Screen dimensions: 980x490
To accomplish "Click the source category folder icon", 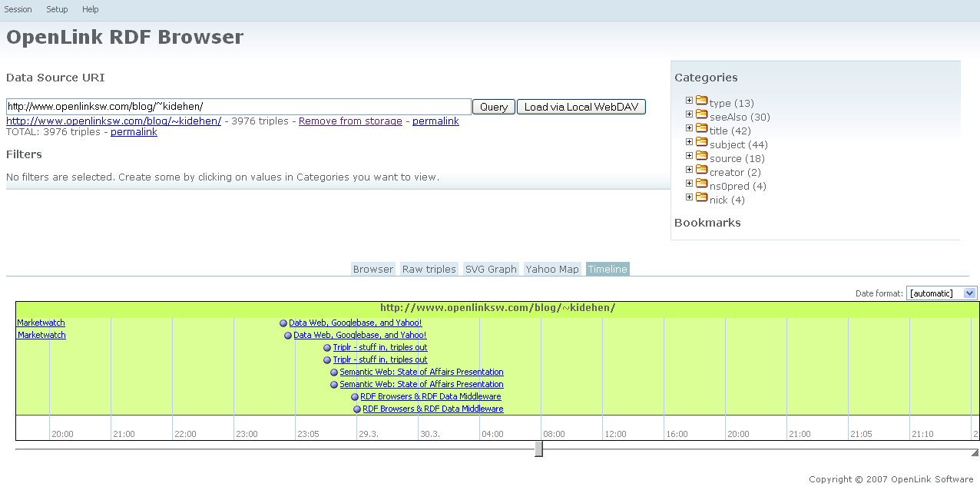I will click(x=701, y=156).
